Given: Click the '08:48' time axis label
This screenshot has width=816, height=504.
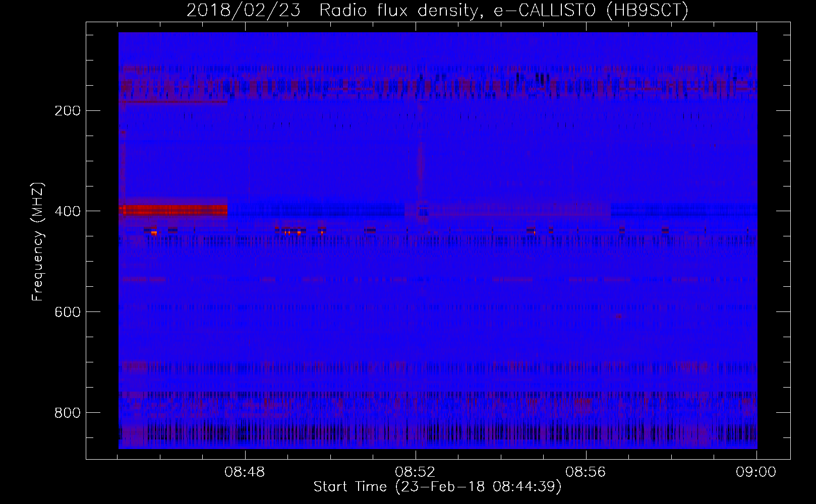Looking at the screenshot, I should pyautogui.click(x=245, y=472).
